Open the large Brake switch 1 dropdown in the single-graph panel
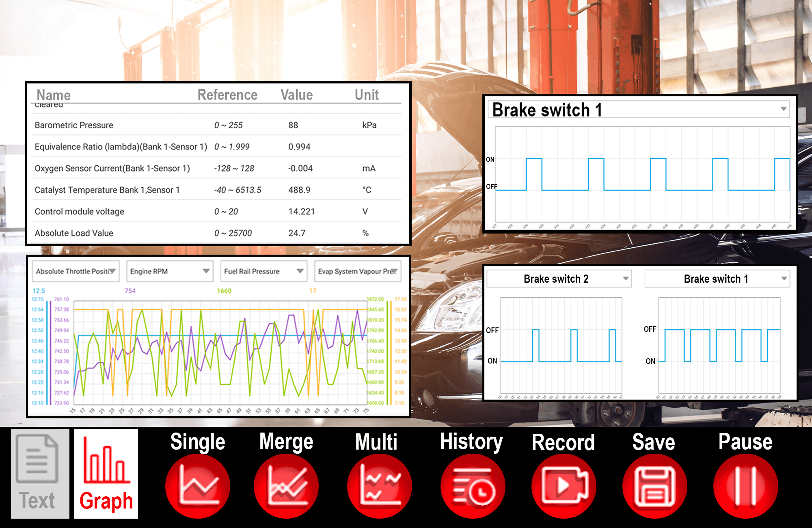This screenshot has height=528, width=812. point(639,110)
